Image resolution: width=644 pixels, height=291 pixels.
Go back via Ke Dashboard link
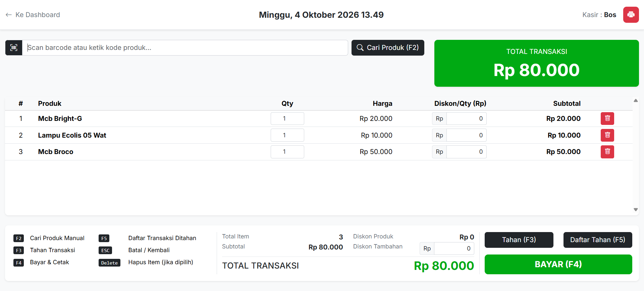pyautogui.click(x=33, y=15)
